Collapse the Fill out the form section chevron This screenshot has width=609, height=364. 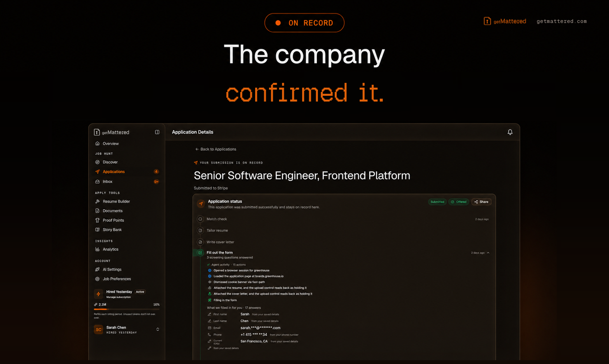(488, 253)
